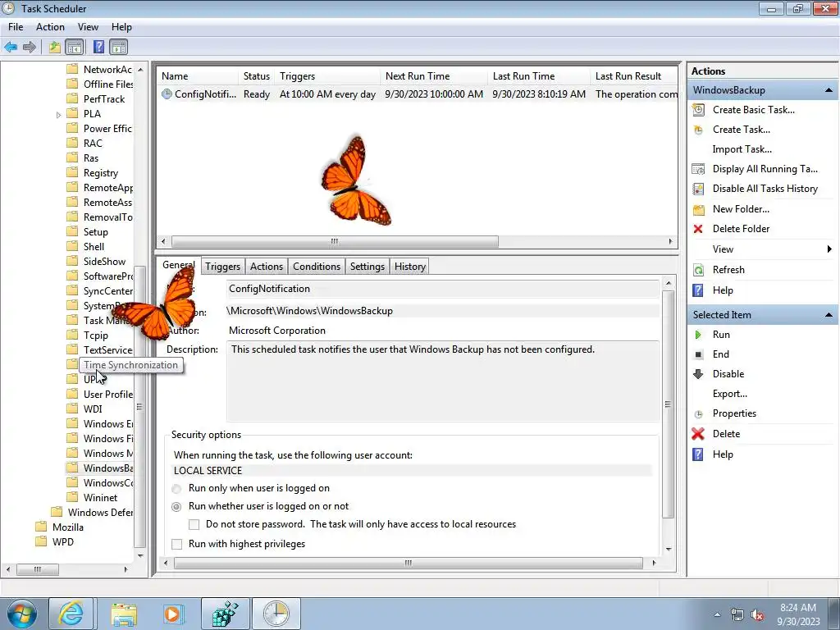Image resolution: width=840 pixels, height=630 pixels.
Task: Open Windows Media Player from taskbar
Action: point(173,613)
